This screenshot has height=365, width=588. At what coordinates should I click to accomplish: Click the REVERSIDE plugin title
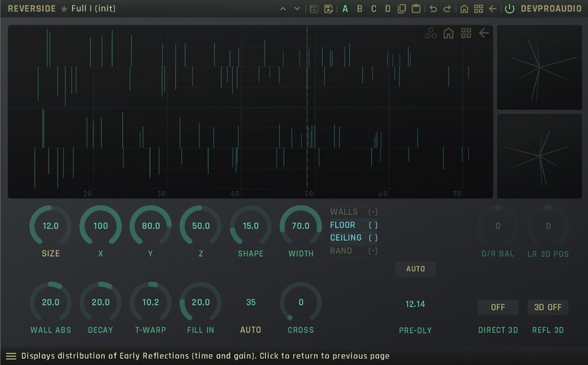click(x=32, y=8)
